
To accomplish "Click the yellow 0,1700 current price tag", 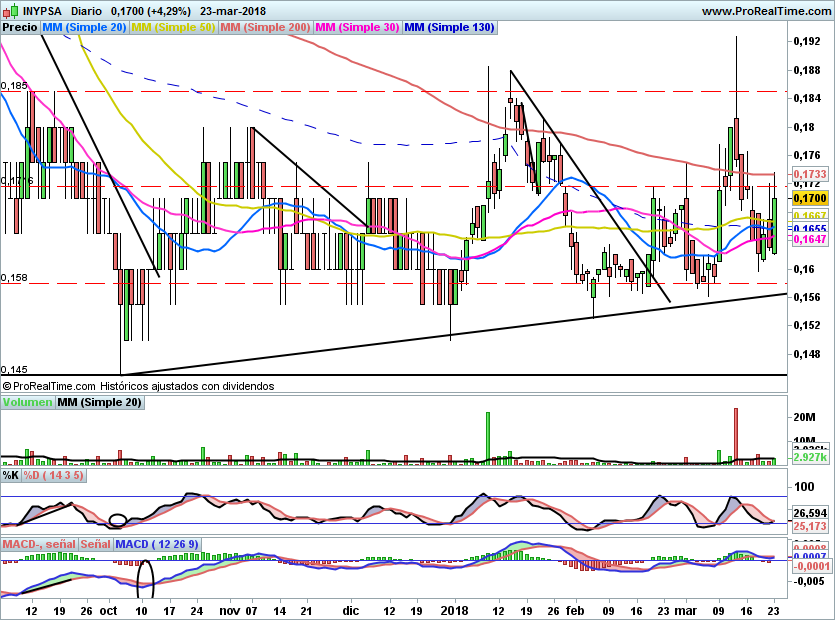I will [x=810, y=198].
